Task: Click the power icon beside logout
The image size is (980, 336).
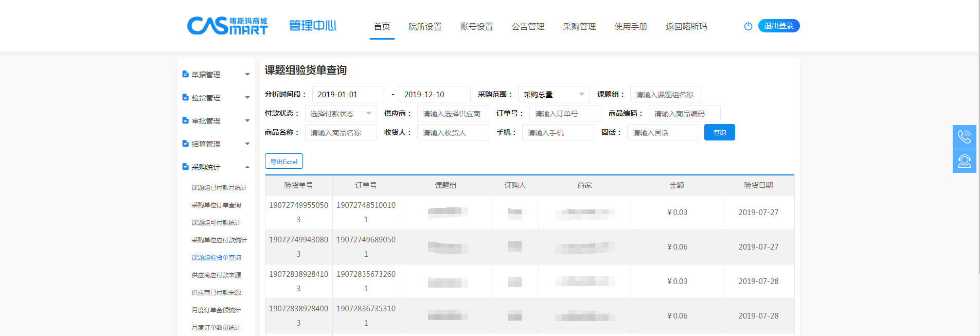Action: (748, 26)
